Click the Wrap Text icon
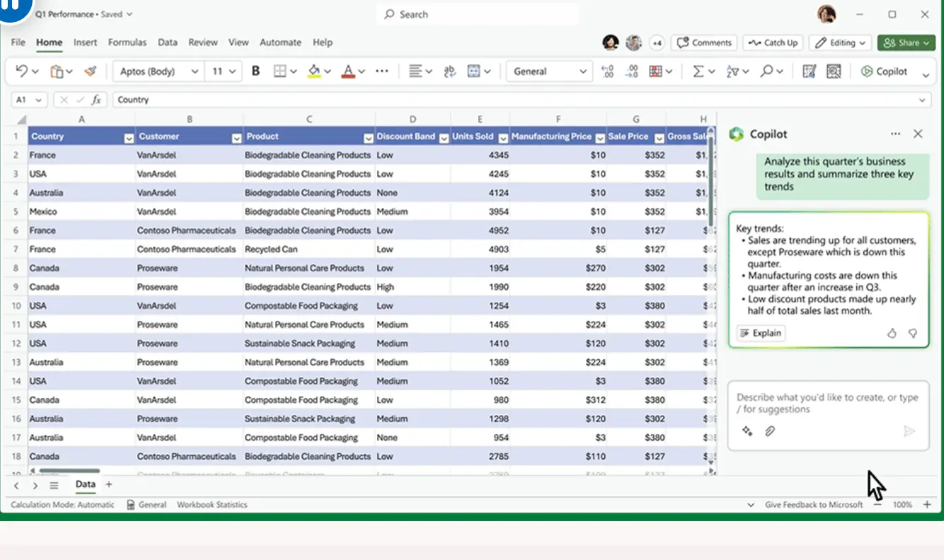Screen dimensions: 944x560 (x=449, y=71)
